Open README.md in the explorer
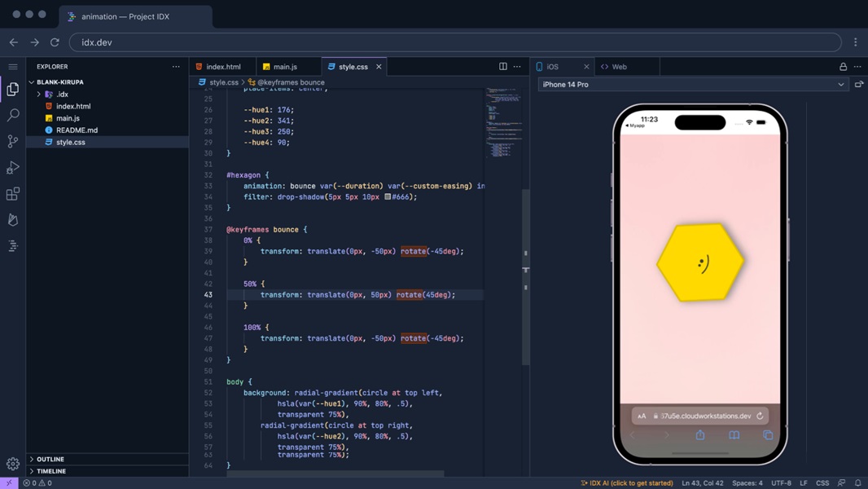 click(77, 130)
